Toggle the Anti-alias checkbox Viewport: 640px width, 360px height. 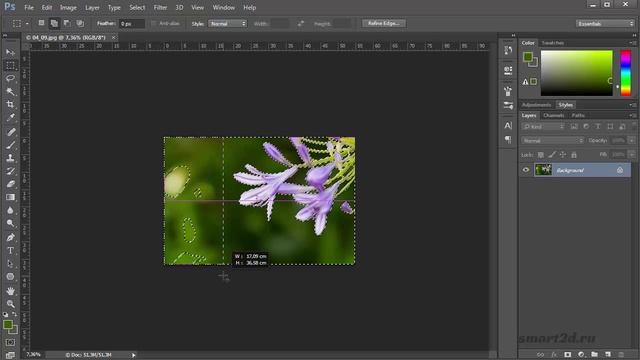[x=154, y=24]
